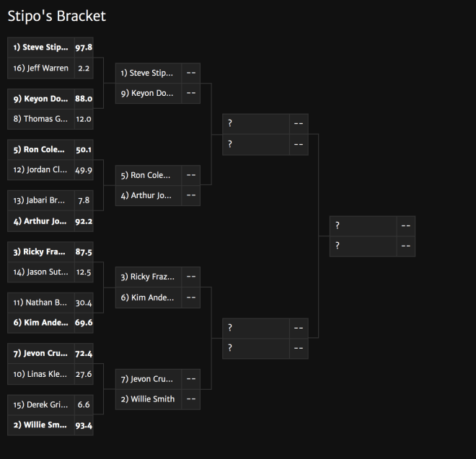Select 3) Ricky Fra... with 87.5 score
The height and width of the screenshot is (459, 476).
coord(50,251)
